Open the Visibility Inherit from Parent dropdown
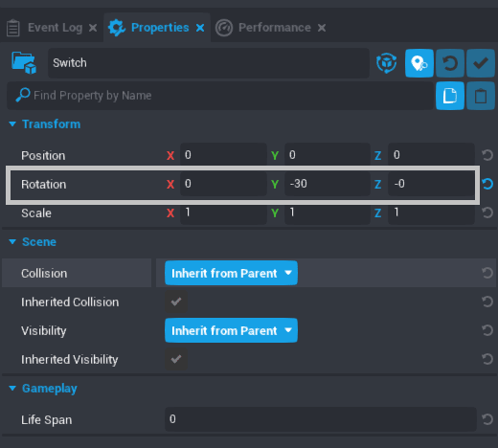Viewport: 498px width, 448px height. [231, 330]
